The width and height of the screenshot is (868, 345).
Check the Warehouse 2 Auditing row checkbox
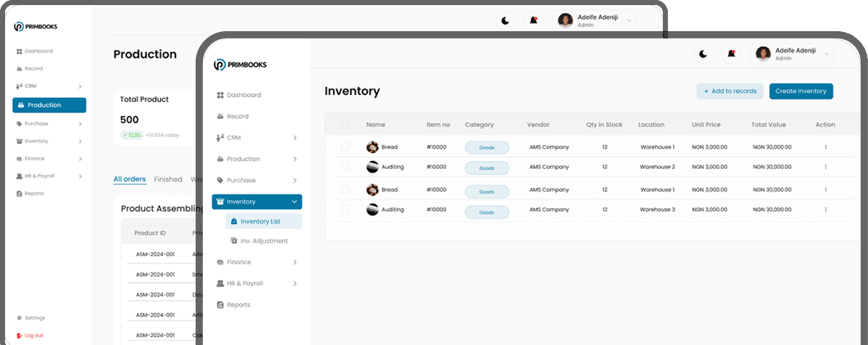tap(346, 167)
